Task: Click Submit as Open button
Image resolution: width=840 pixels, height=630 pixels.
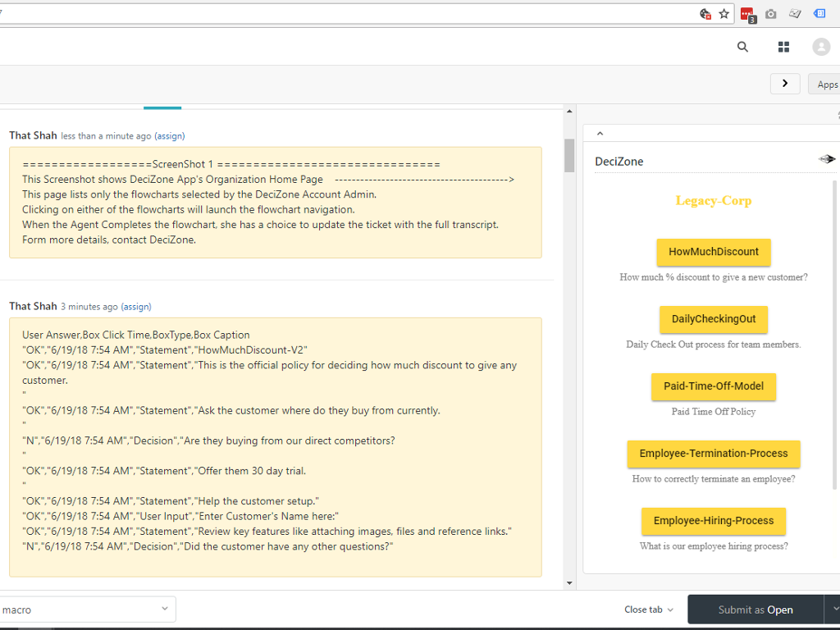Action: point(756,609)
